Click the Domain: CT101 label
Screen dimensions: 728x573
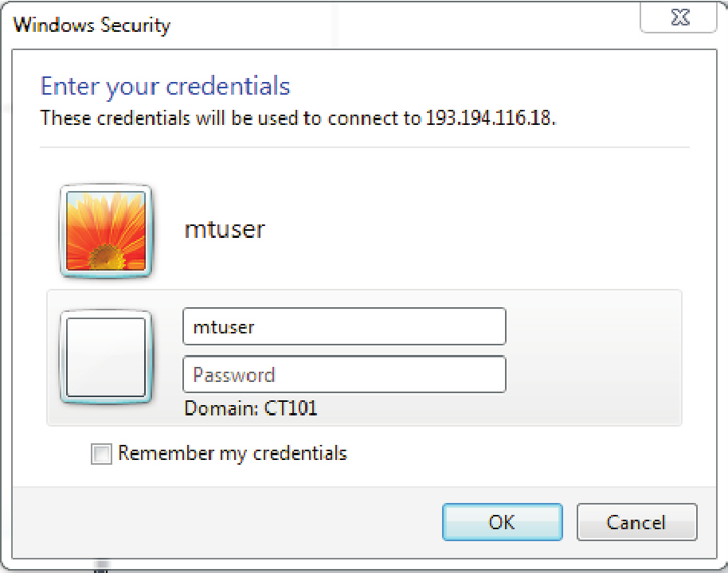pyautogui.click(x=251, y=409)
